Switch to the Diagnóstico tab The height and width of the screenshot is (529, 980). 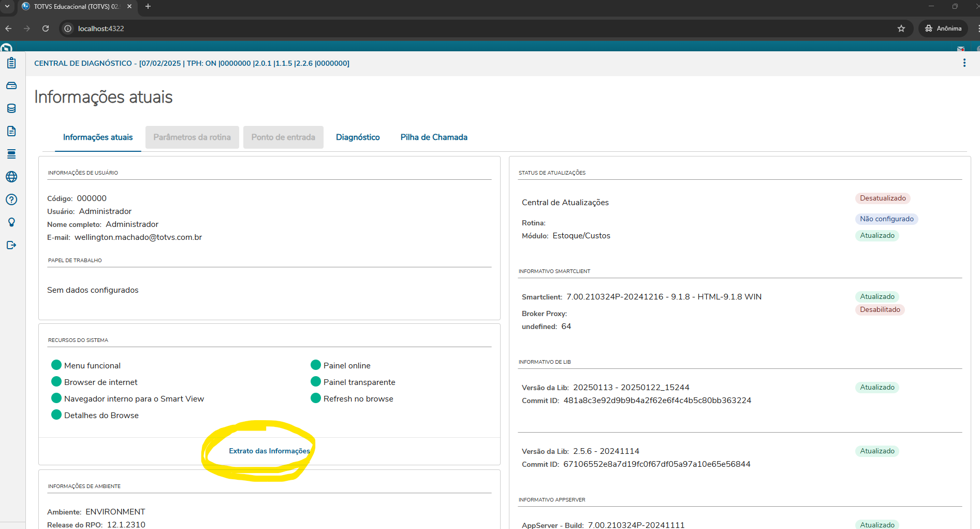tap(358, 137)
